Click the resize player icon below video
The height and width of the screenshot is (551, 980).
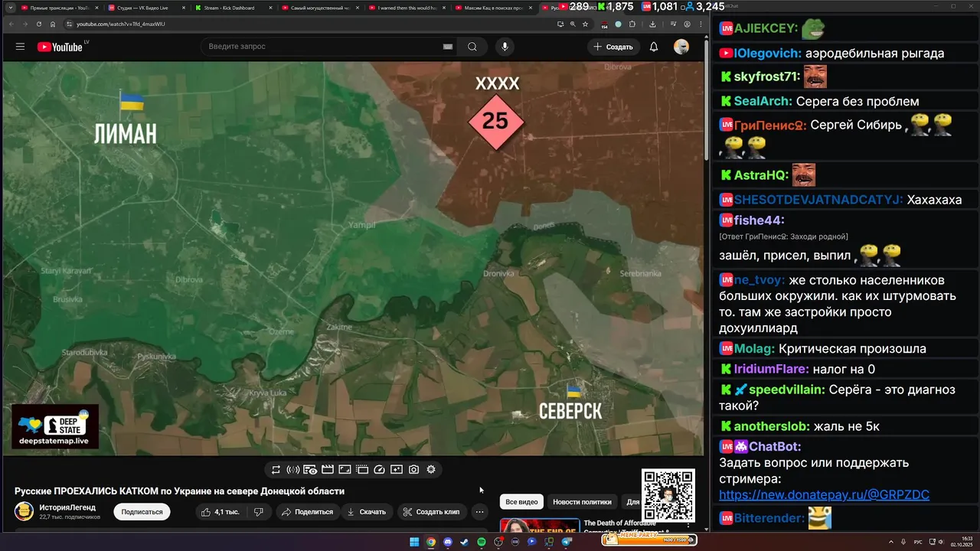pos(345,470)
